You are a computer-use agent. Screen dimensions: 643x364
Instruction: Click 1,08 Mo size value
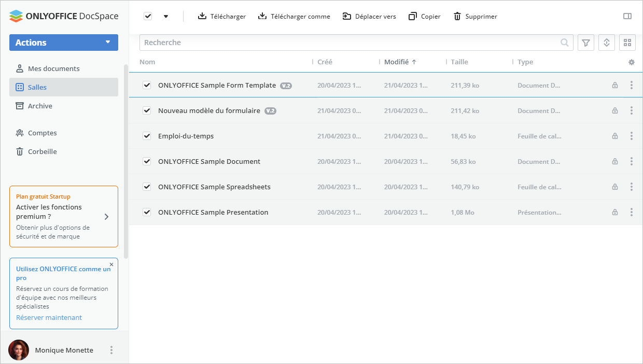click(463, 212)
